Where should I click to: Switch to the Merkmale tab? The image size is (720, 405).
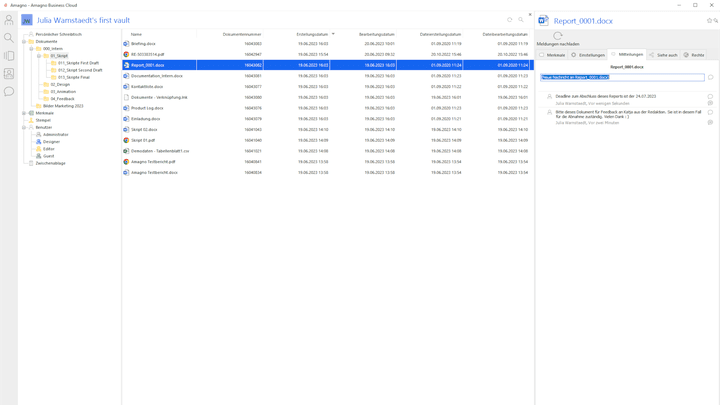(x=553, y=55)
